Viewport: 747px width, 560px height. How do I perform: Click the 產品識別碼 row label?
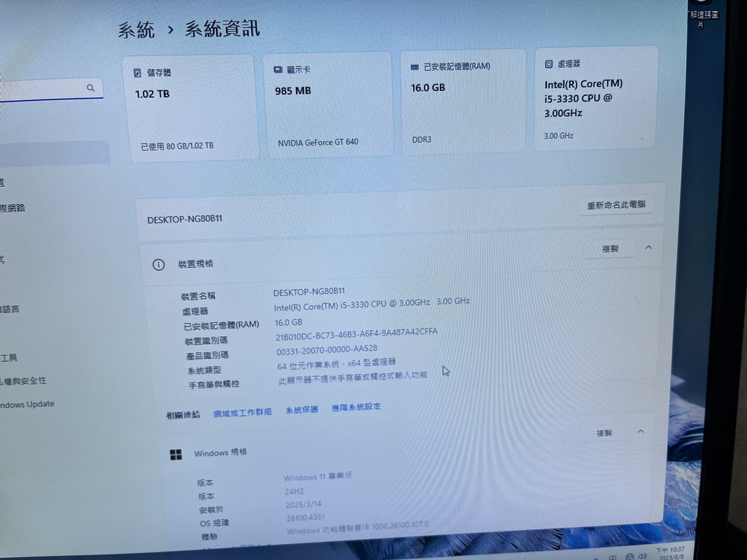207,355
